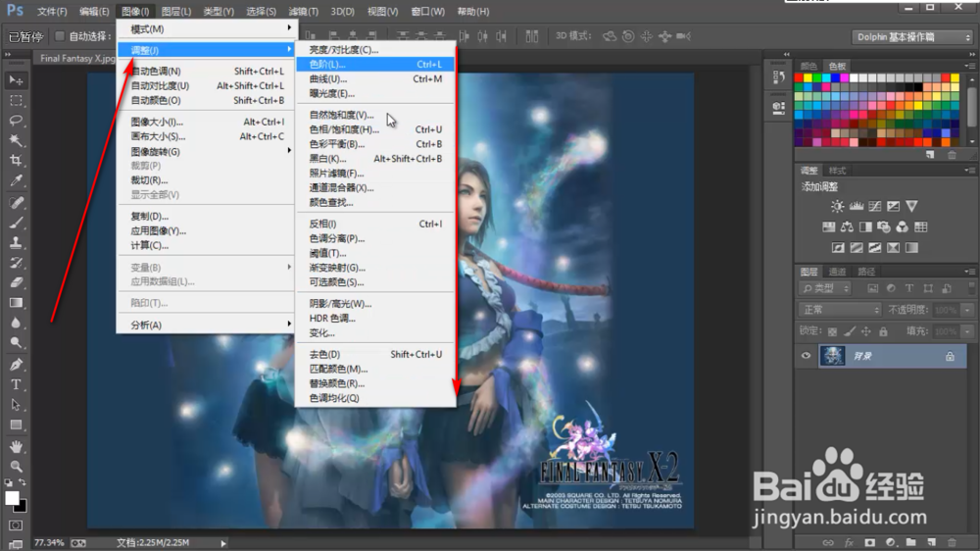The image size is (980, 551).
Task: Click the zoom percentage 77.34% field
Action: pyautogui.click(x=49, y=543)
